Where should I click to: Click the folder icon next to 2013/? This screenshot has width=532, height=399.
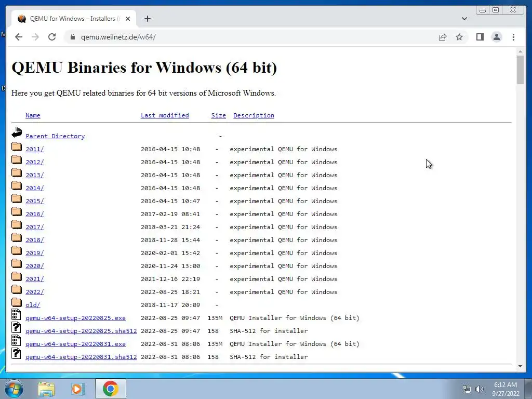point(16,173)
